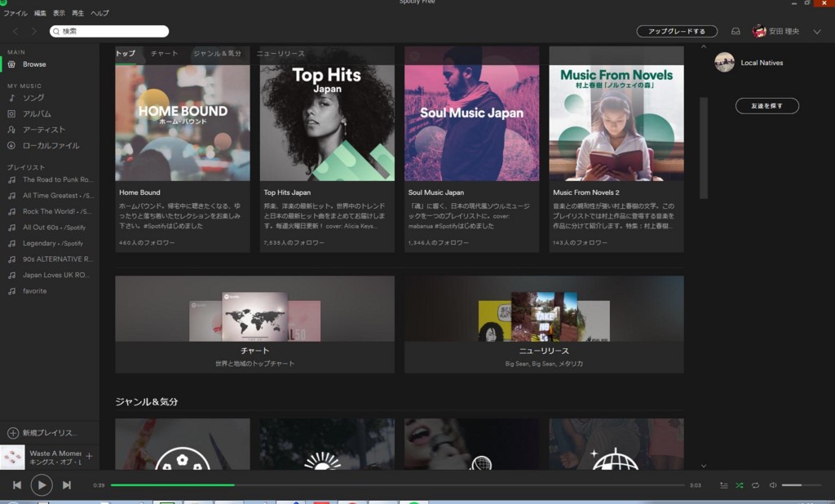Open the チャート charts banner
The width and height of the screenshot is (835, 504).
[255, 325]
